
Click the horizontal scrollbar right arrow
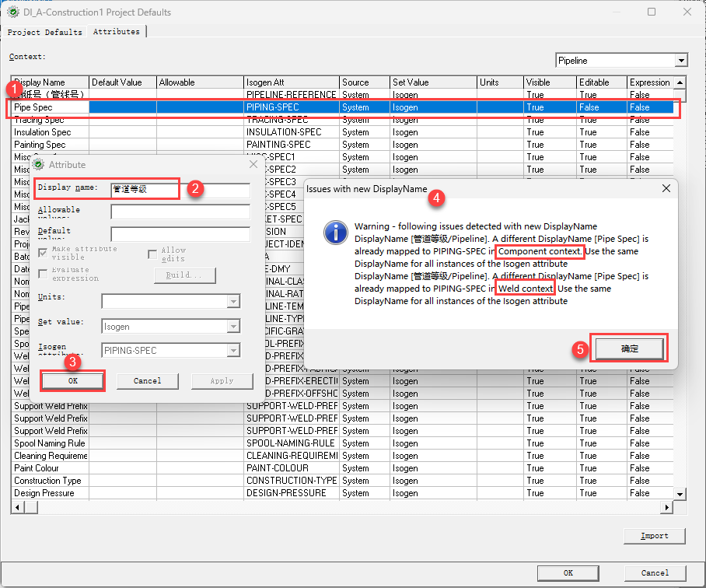point(667,507)
